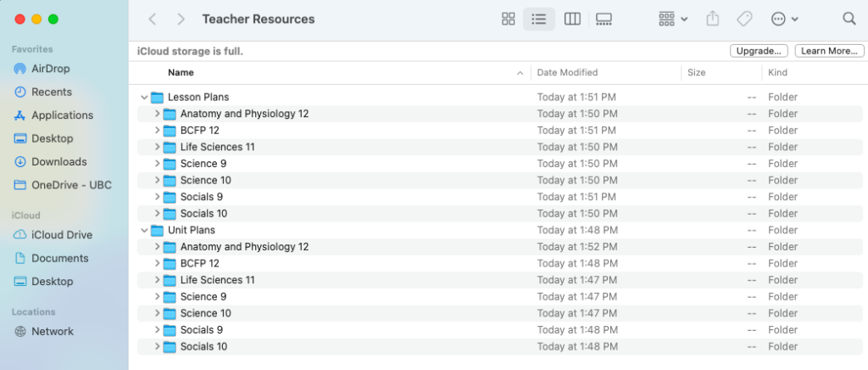Expand Science 10 under Lesson Plans
Screen dimensions: 868x370
point(157,180)
